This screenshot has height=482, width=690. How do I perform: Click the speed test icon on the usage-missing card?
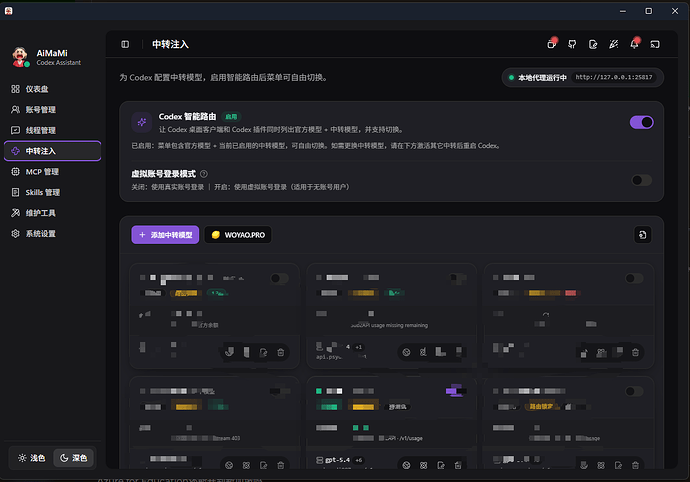click(407, 352)
